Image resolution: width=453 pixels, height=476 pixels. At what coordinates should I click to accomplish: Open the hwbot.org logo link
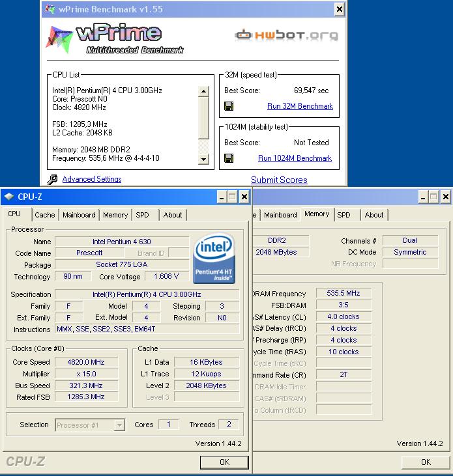[x=287, y=35]
